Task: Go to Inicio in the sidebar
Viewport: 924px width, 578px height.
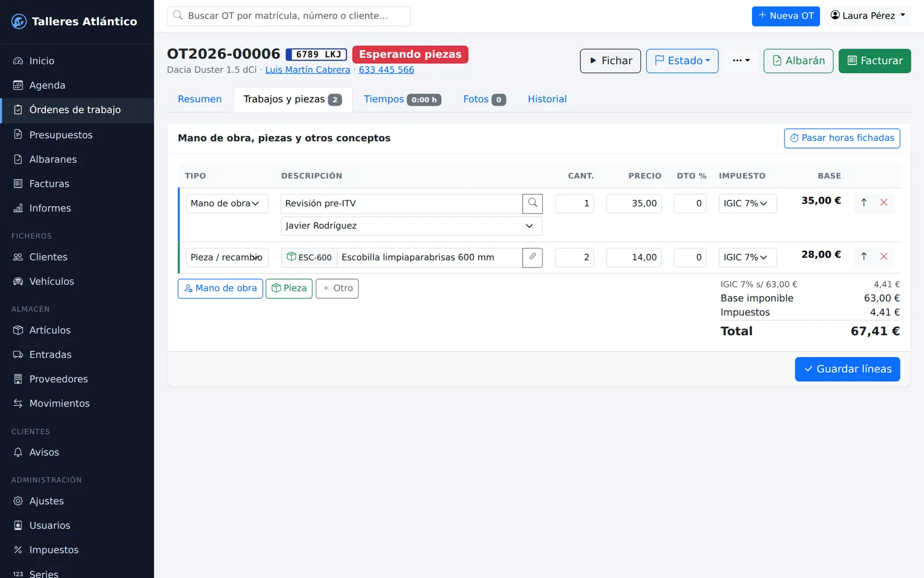Action: 77,61
